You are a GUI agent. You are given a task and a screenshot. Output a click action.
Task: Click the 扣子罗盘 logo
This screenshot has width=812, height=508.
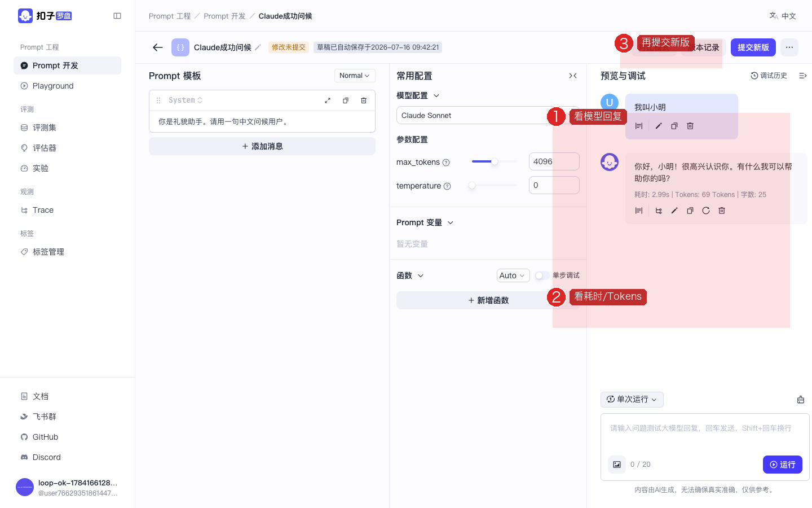pyautogui.click(x=45, y=16)
